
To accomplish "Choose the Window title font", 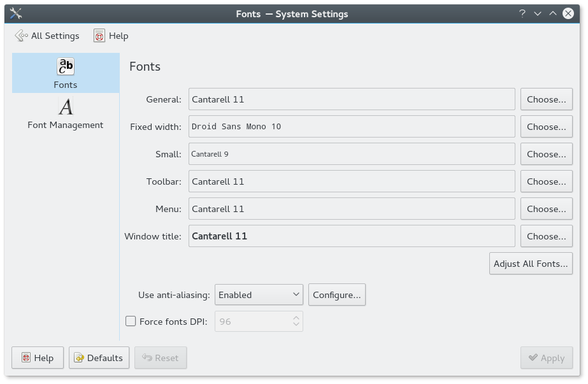I will pos(547,236).
